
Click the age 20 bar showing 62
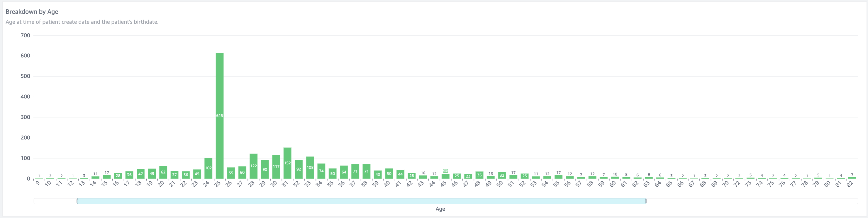[163, 172]
